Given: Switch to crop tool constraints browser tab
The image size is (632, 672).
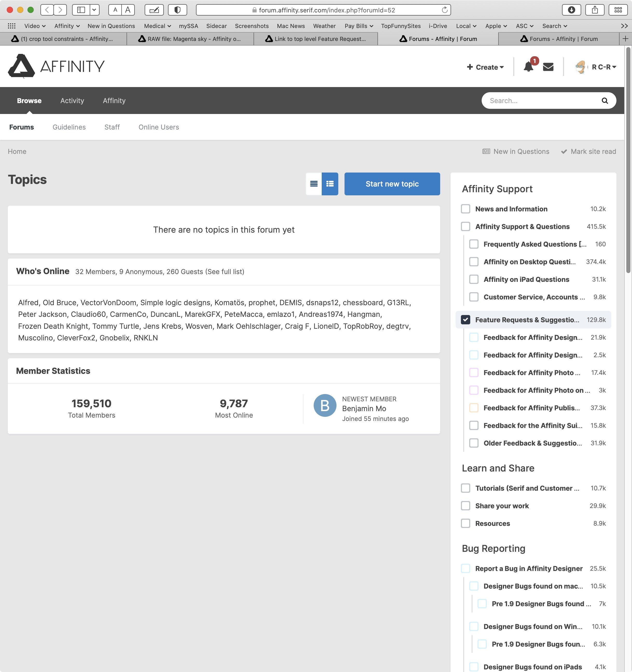Looking at the screenshot, I should [x=63, y=39].
